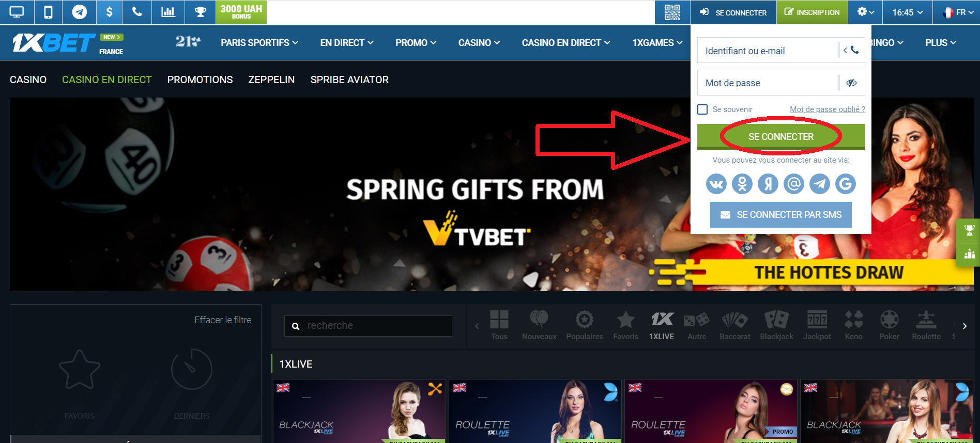
Task: Select the Blackjack category
Action: [776, 325]
